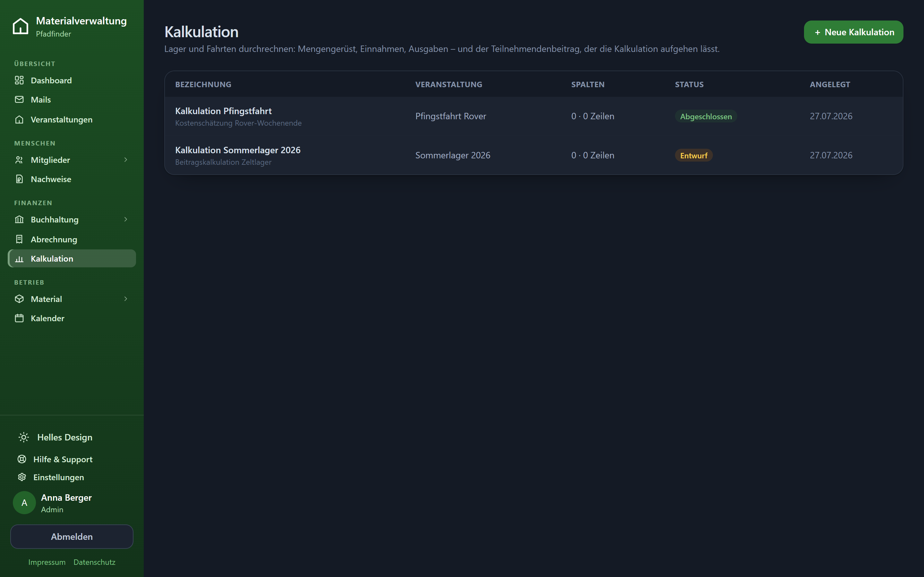Select the Kalender calendar icon
Image resolution: width=924 pixels, height=577 pixels.
pyautogui.click(x=19, y=318)
